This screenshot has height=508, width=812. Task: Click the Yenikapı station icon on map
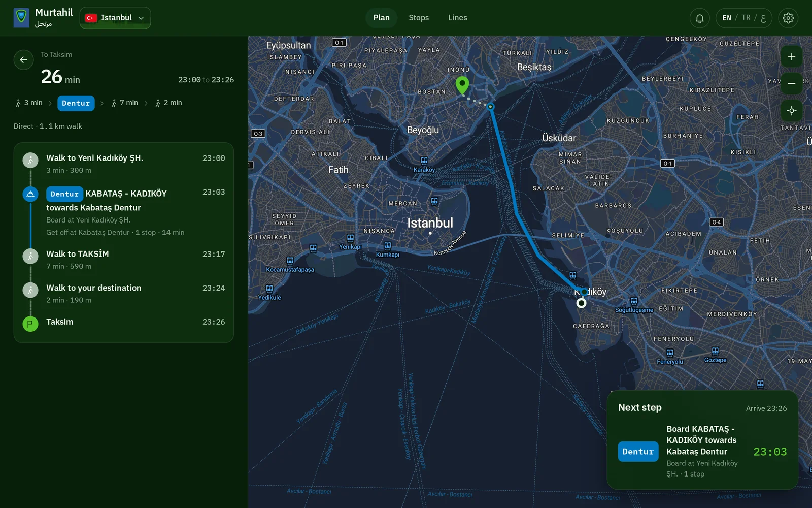[350, 238]
